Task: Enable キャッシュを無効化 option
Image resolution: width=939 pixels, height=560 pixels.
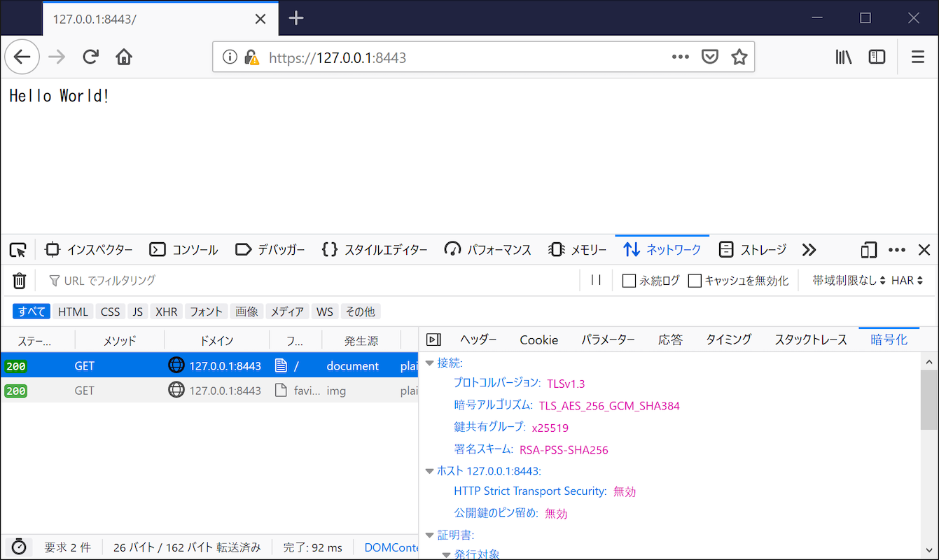Action: pyautogui.click(x=694, y=280)
